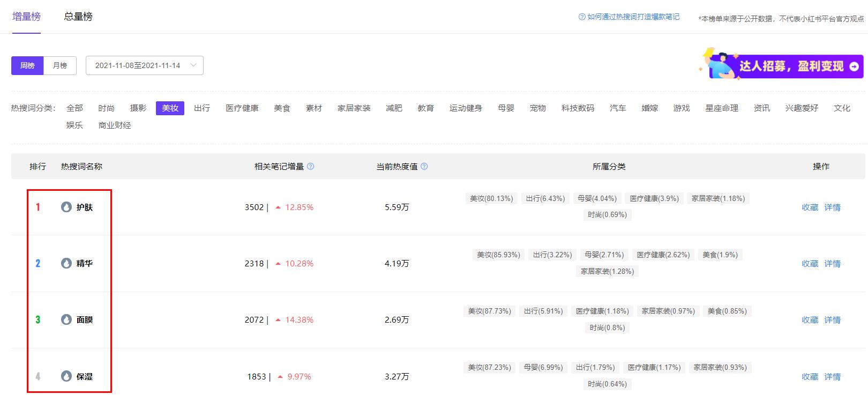This screenshot has height=402, width=868.
Task: Click 收藏 for the 护肤 row
Action: pyautogui.click(x=810, y=207)
